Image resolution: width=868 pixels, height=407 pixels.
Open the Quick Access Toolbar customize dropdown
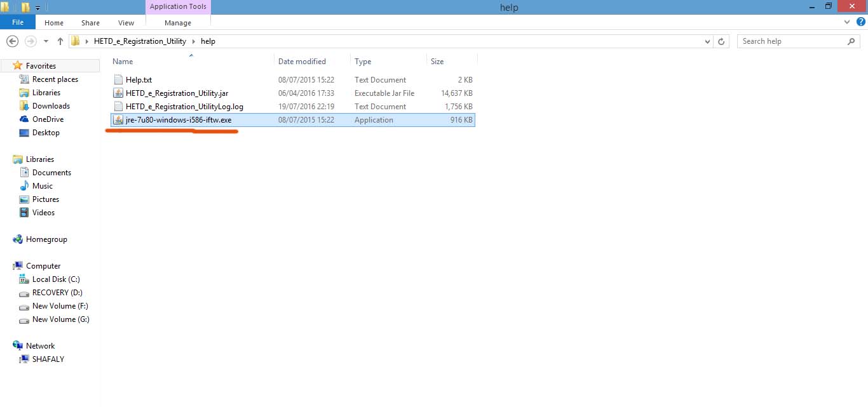[37, 8]
